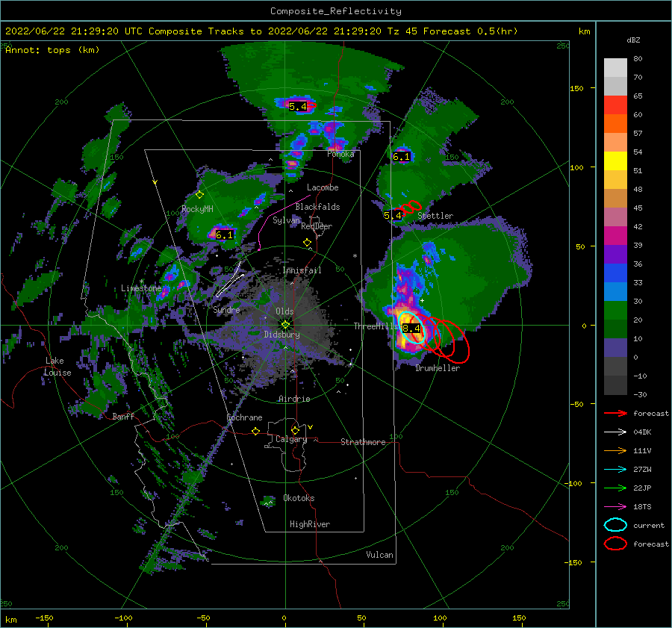The height and width of the screenshot is (628, 672).
Task: Click the radar center marker between Olds and Didsbury
Action: (x=285, y=325)
